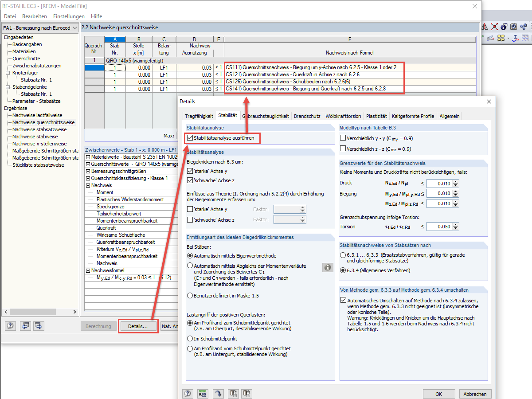Enable Theorie II 'starke' Achse y Faktor checkbox
The height and width of the screenshot is (399, 532).
190,209
